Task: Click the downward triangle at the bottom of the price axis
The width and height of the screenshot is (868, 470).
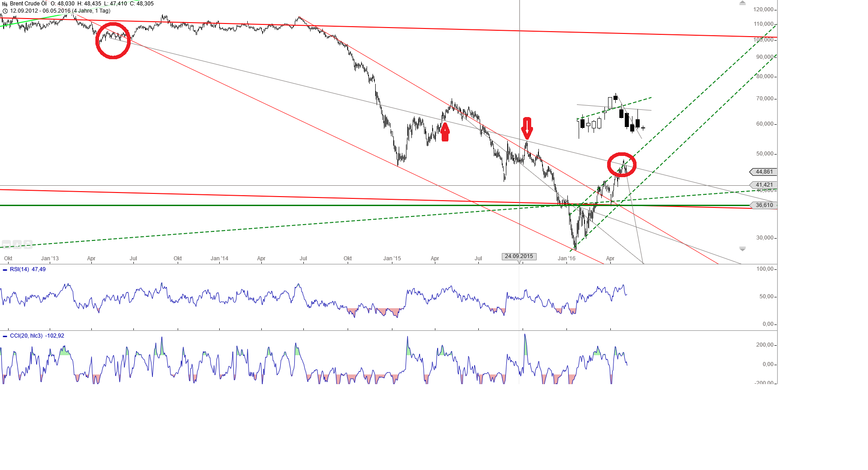Action: (742, 249)
